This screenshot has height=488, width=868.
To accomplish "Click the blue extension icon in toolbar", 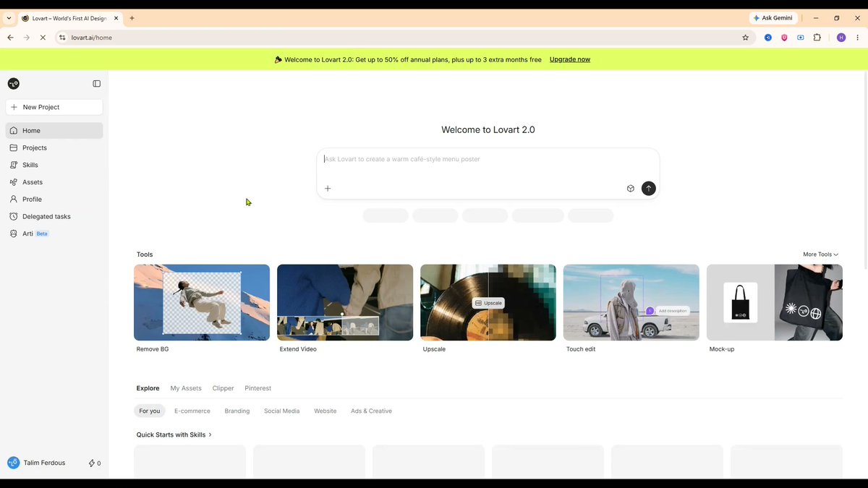I will click(x=768, y=38).
